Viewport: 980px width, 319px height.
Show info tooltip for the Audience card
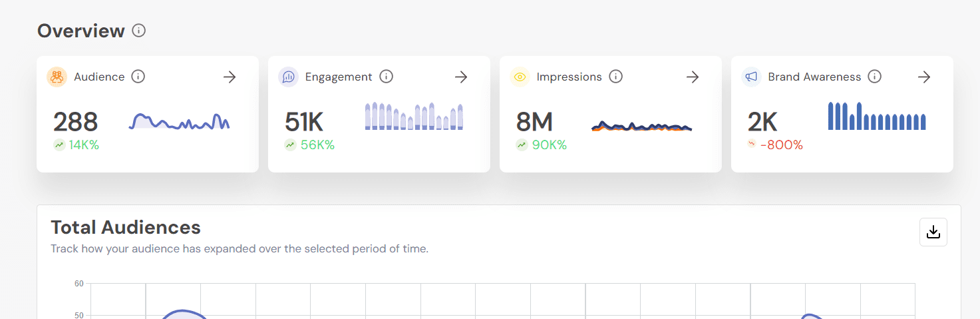click(x=138, y=77)
